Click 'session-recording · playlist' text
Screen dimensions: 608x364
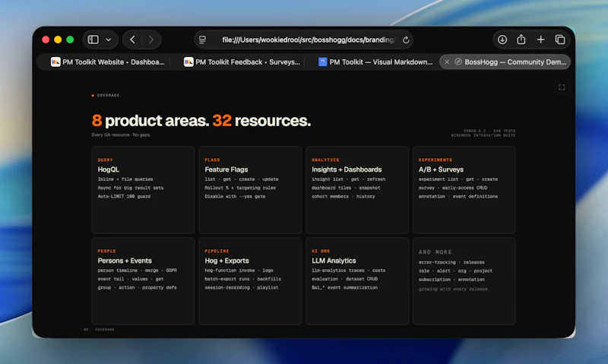click(x=242, y=287)
